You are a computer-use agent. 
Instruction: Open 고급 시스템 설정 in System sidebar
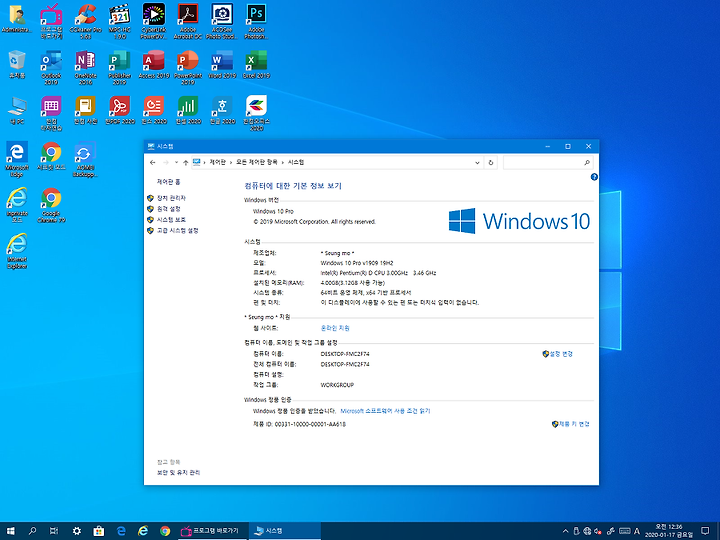[177, 231]
